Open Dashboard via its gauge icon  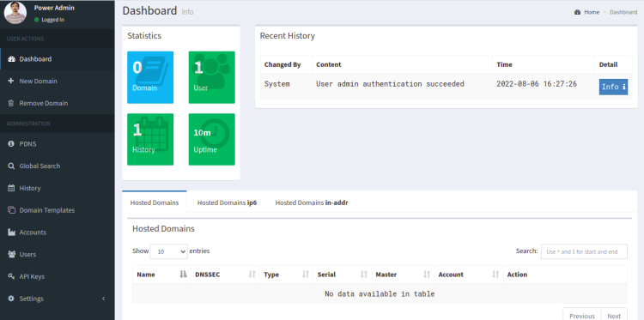coord(11,59)
